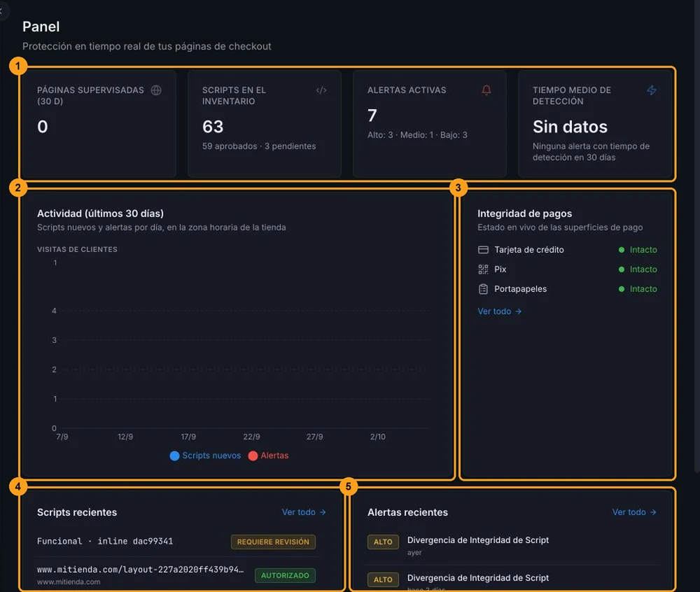
Task: Click Intacto status for Tarjeta de crédito
Action: coord(643,250)
